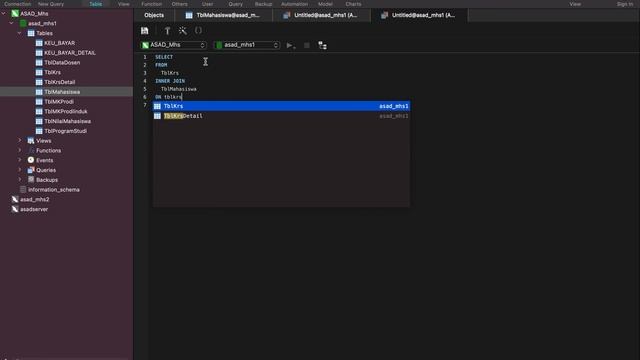Click the SELECT keyword on line 1
The width and height of the screenshot is (640, 360).
tap(164, 57)
